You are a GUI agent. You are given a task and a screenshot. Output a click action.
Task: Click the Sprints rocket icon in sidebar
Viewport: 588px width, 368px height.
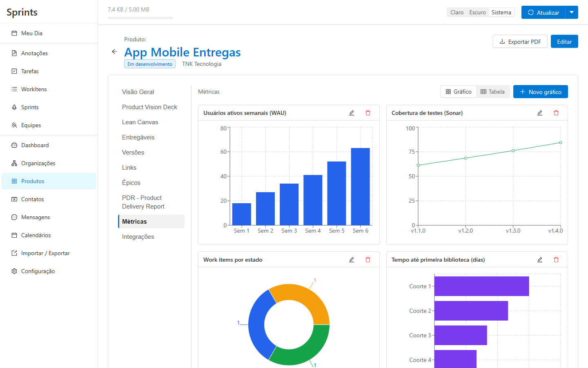(14, 107)
